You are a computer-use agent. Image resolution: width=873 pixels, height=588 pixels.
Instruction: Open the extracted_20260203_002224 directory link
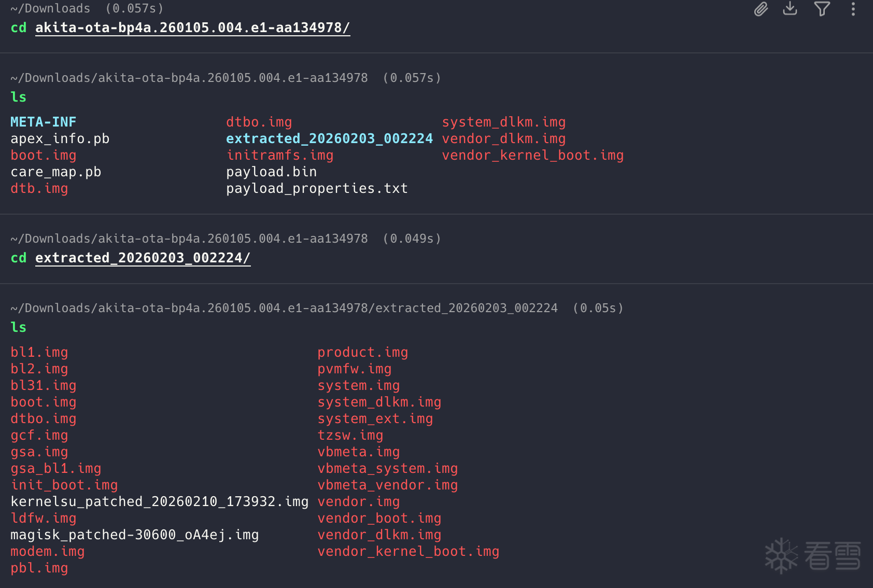pyautogui.click(x=143, y=257)
